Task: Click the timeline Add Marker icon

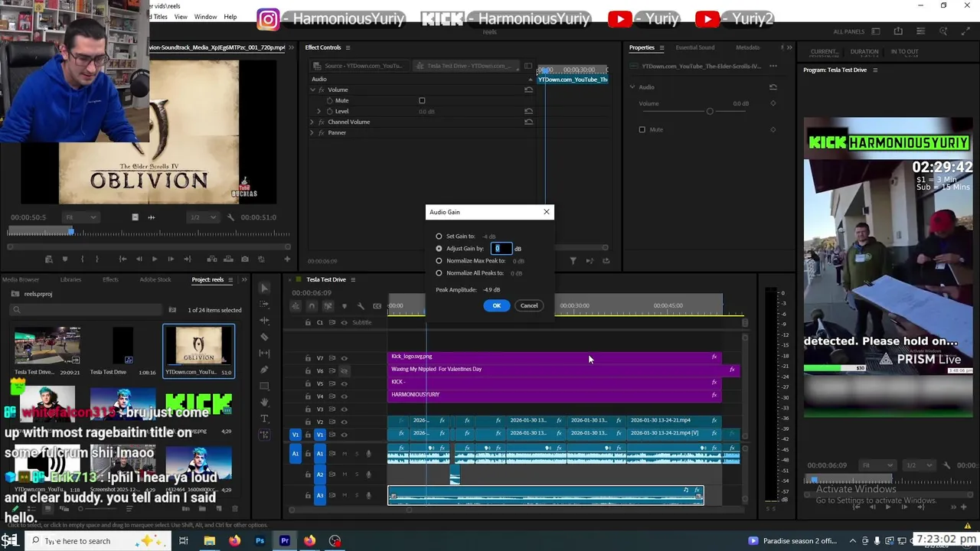Action: (345, 306)
